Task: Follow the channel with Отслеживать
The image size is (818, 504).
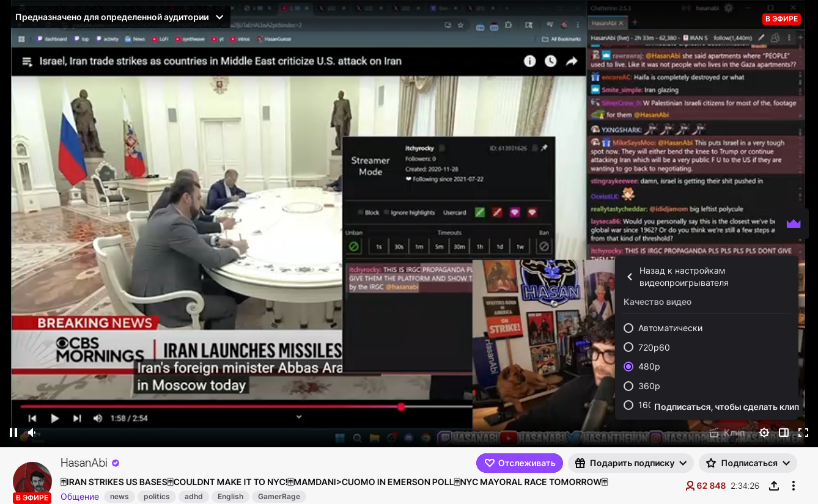Action: click(x=520, y=463)
